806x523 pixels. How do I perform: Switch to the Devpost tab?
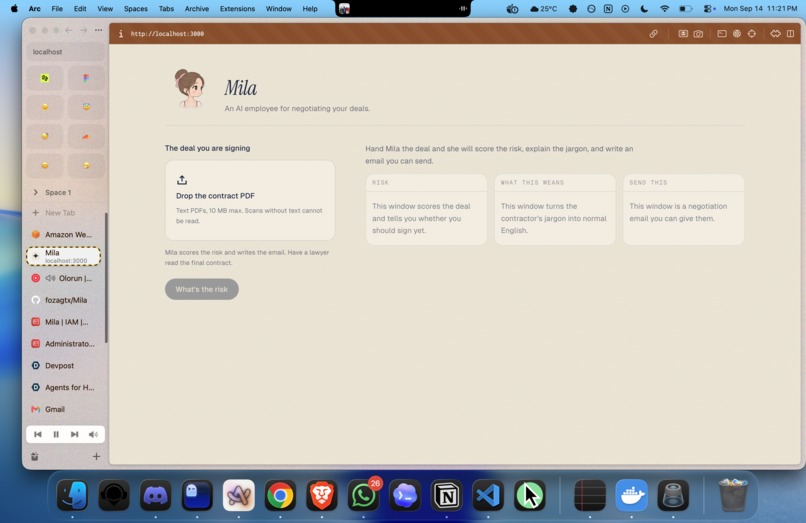click(64, 366)
